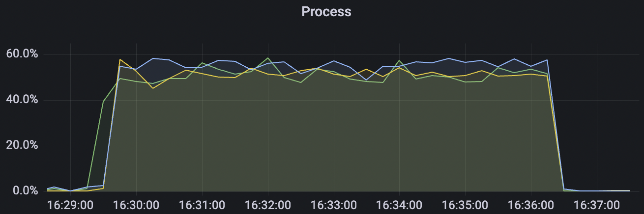Click the yellow line's first spike near 60%
Viewport: 644px width, 214px height.
120,59
